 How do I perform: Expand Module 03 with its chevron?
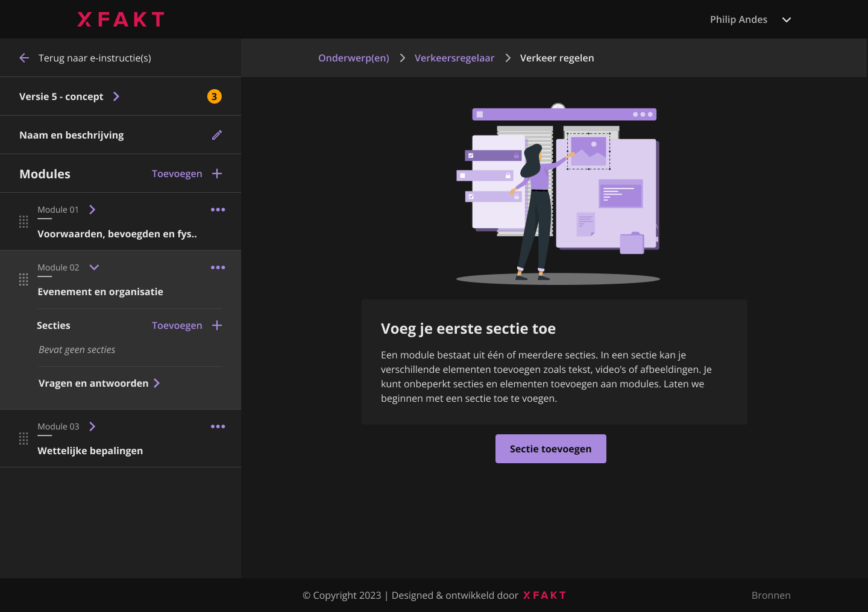tap(92, 426)
